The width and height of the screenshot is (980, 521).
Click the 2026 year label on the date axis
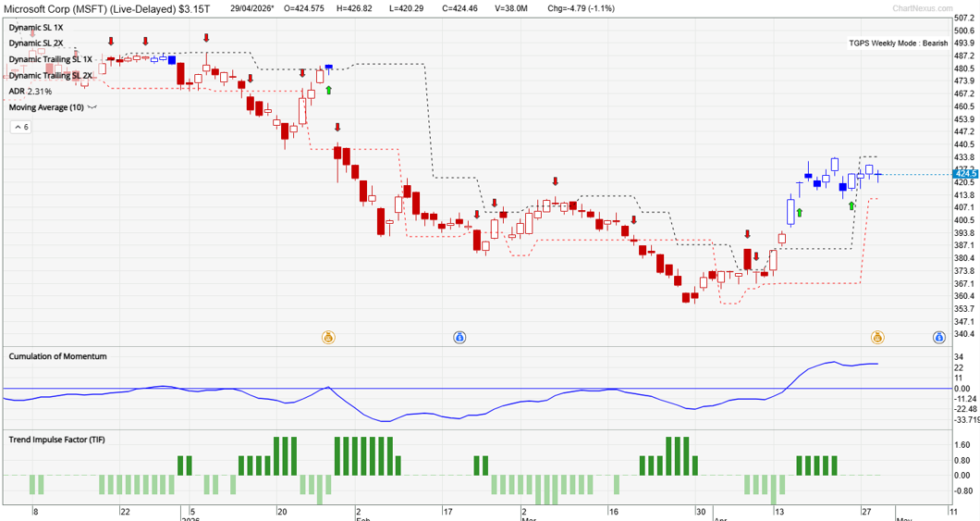coord(190,518)
